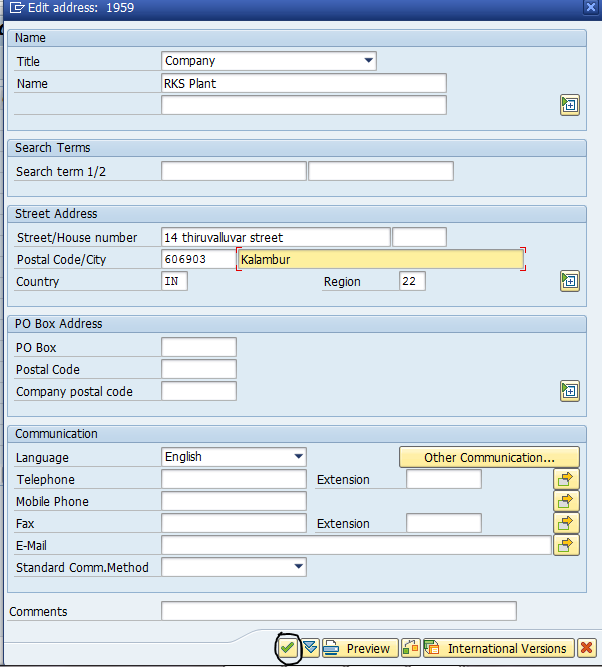The height and width of the screenshot is (667, 602).
Task: Open the Standard Comm.Method dropdown
Action: (234, 567)
